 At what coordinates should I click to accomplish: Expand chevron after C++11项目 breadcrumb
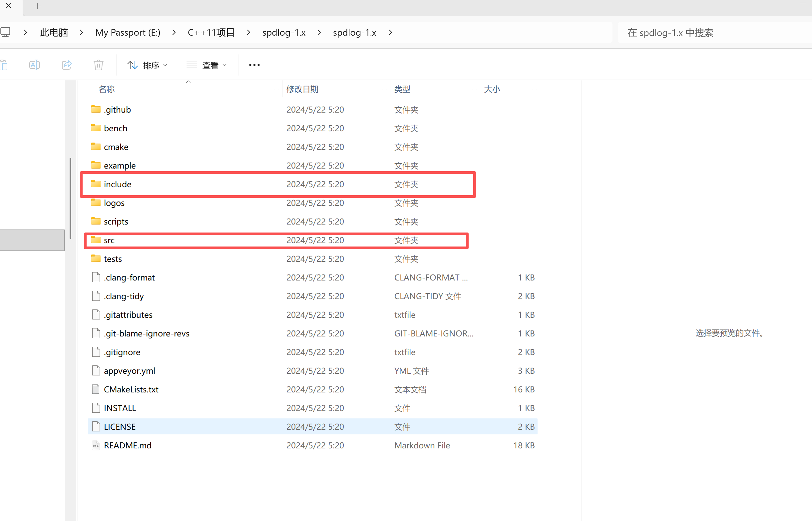[x=248, y=32]
